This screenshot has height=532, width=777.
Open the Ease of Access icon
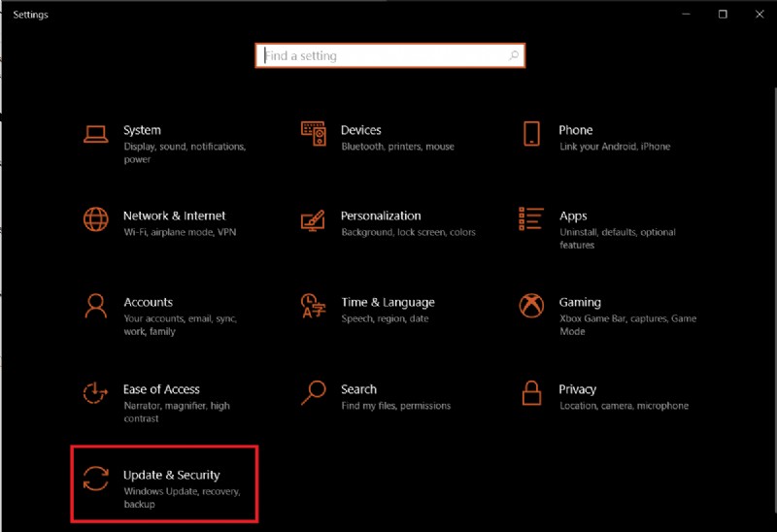coord(95,393)
